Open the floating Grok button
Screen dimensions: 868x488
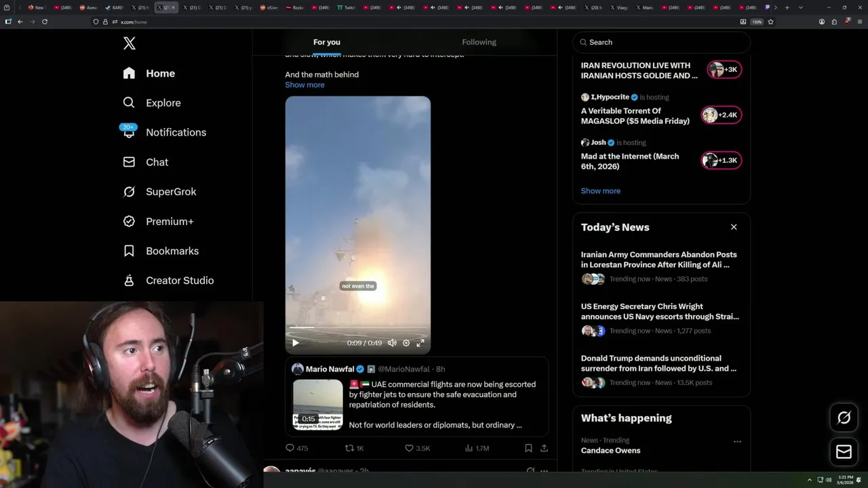(x=844, y=418)
